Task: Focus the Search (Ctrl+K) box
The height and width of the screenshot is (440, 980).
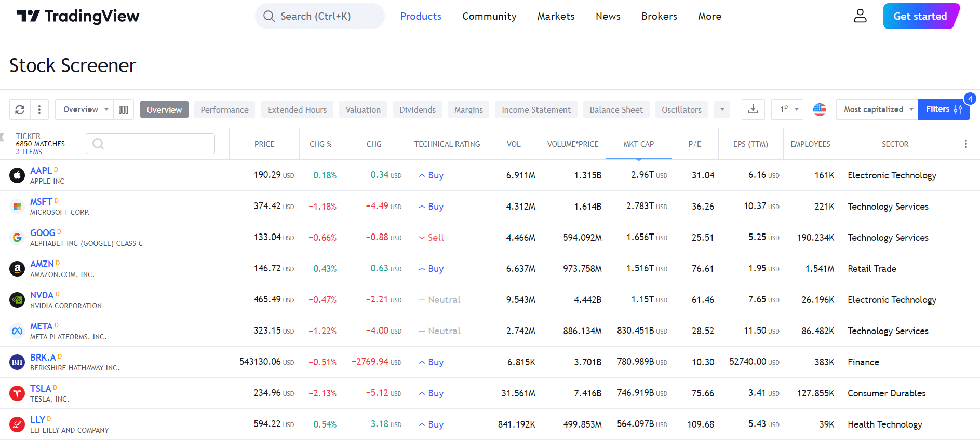Action: pyautogui.click(x=320, y=16)
